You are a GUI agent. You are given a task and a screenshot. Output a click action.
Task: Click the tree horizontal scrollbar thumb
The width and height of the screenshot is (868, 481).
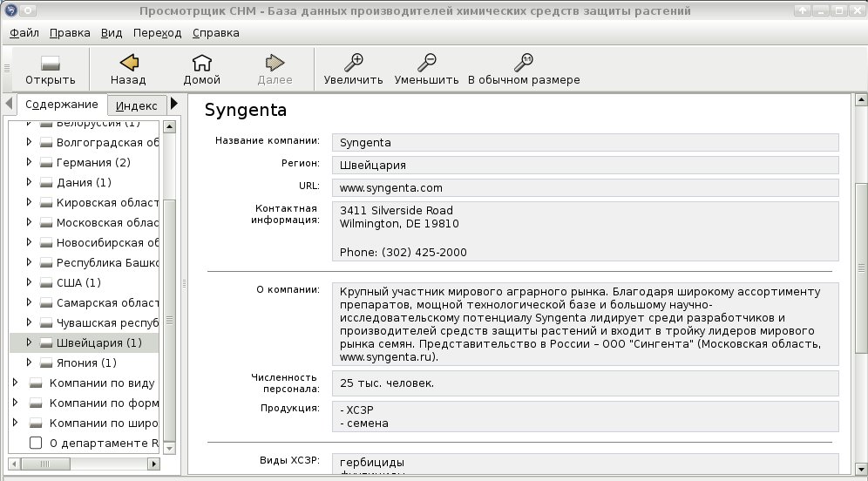click(45, 464)
